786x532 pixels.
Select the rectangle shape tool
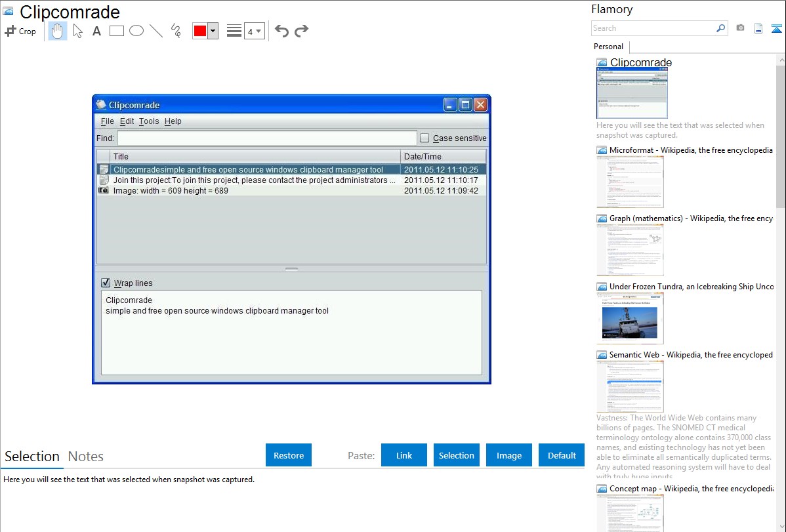[x=117, y=31]
